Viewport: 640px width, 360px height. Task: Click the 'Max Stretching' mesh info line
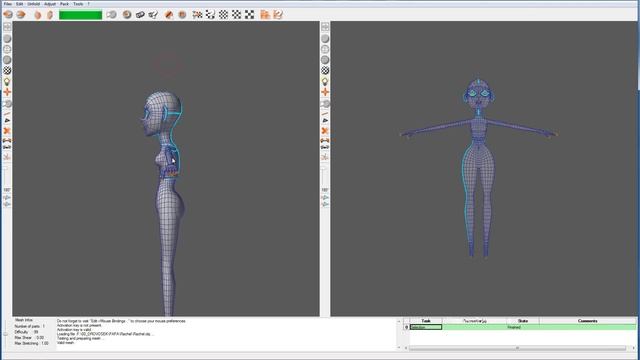point(31,344)
